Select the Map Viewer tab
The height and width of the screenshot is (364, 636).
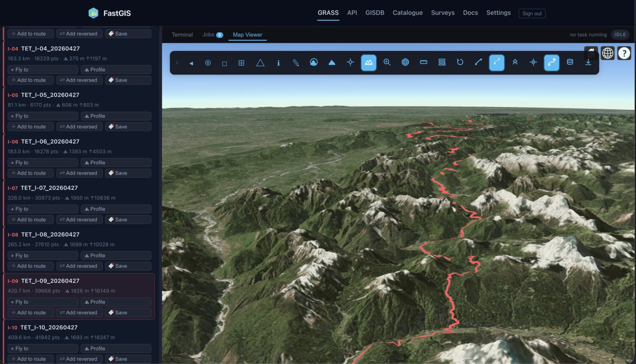[248, 35]
